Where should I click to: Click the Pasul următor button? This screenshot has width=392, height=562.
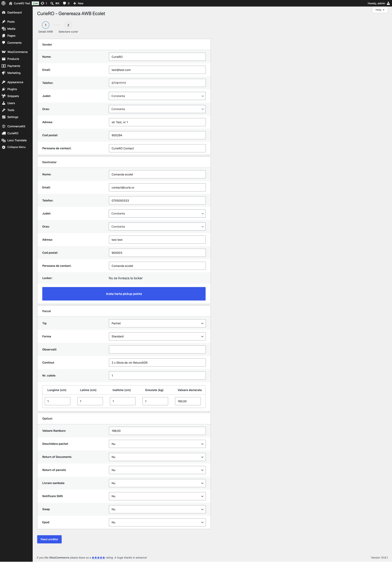pyautogui.click(x=49, y=539)
